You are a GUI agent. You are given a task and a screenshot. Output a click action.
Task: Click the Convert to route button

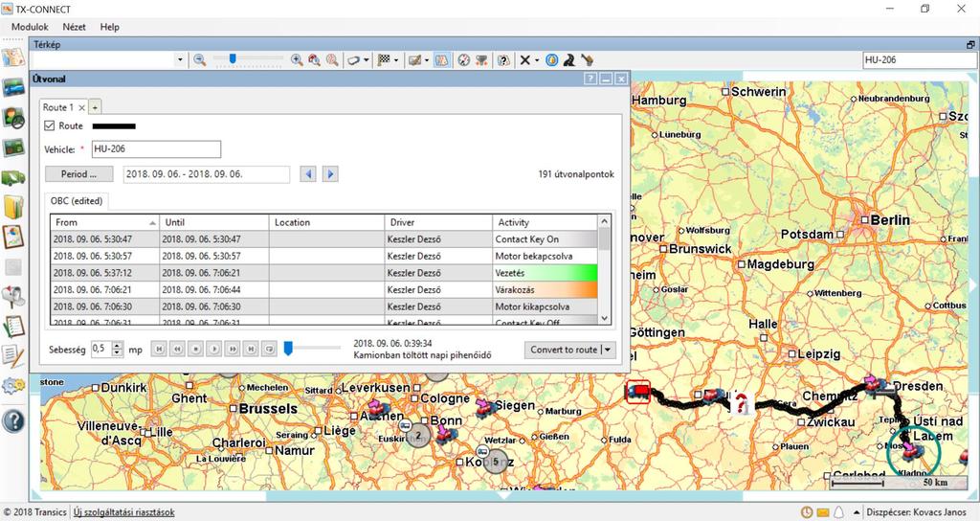(564, 350)
